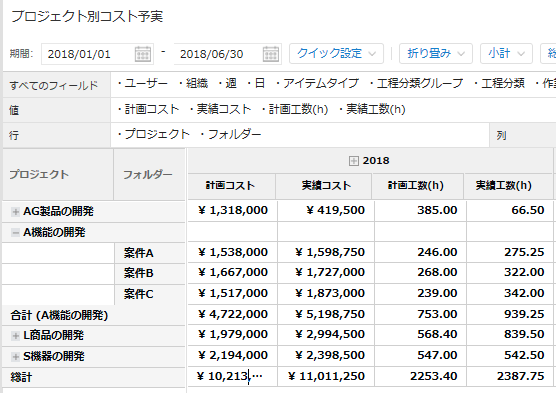Collapse A機能の開発 project row
The image size is (556, 393).
[15, 233]
